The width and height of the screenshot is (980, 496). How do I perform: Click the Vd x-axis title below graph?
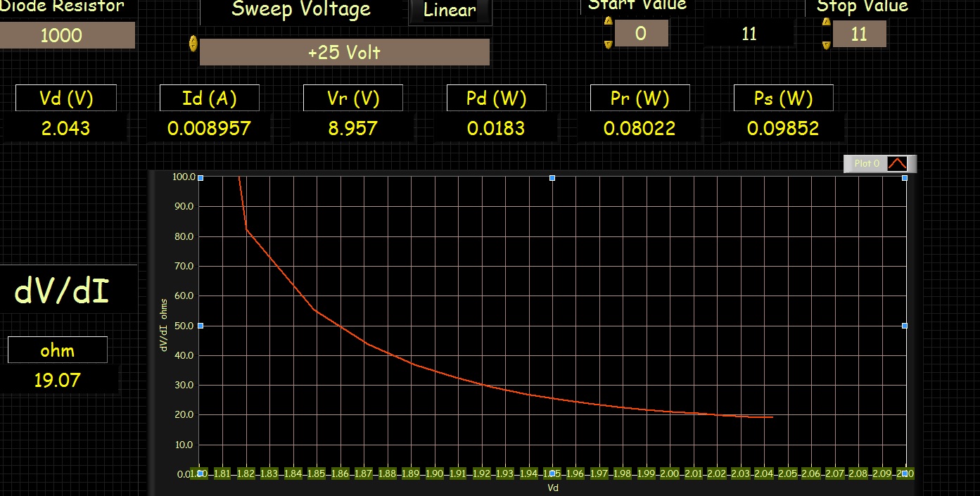tap(552, 488)
